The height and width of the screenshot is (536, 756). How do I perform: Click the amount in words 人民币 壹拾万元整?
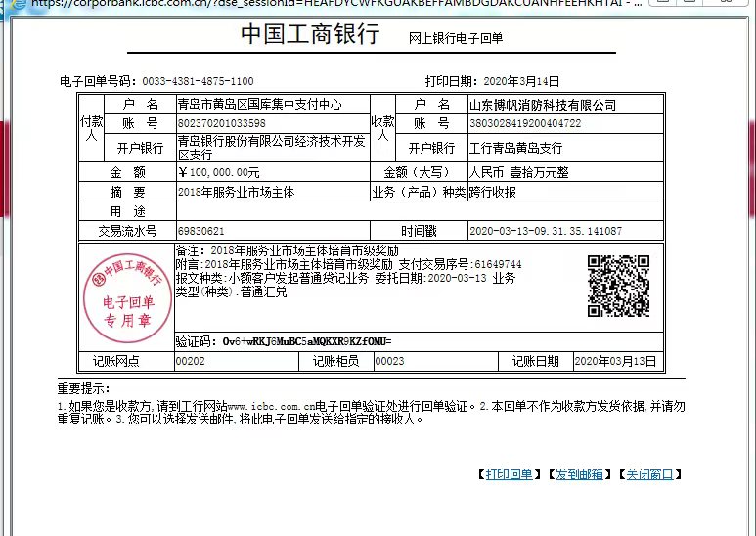[518, 172]
